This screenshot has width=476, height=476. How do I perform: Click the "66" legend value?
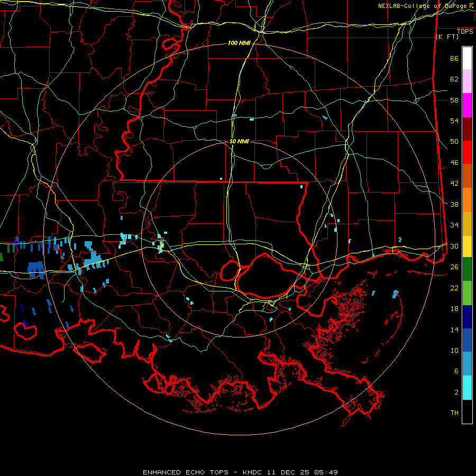pos(454,59)
